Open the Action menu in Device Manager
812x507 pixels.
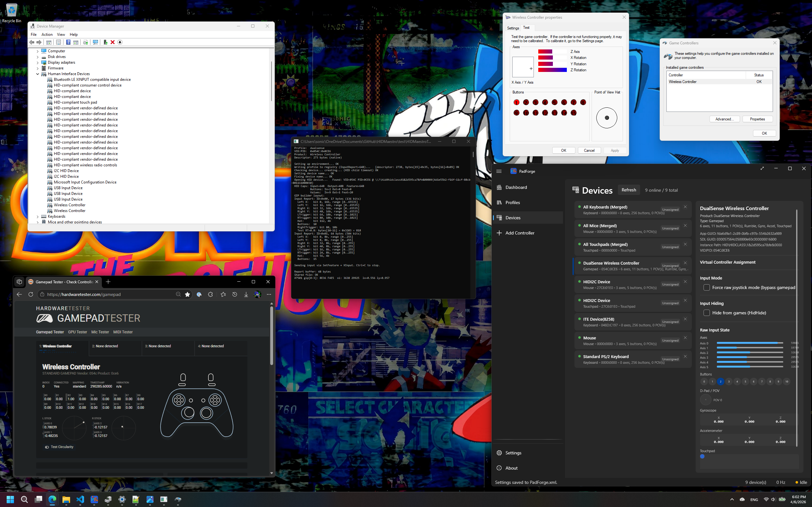(x=47, y=35)
